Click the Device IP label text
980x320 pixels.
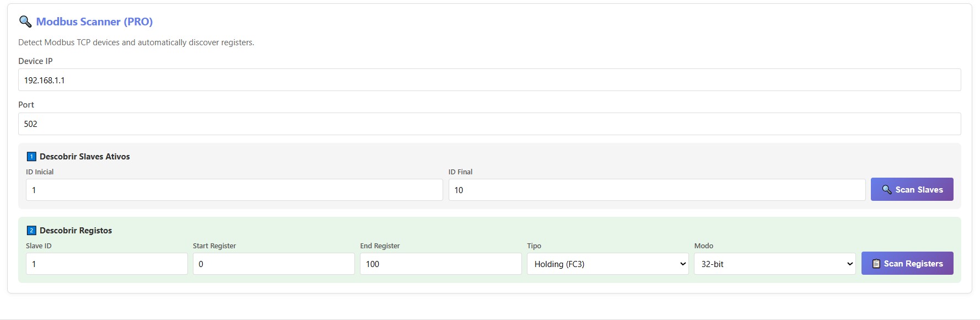pos(35,61)
